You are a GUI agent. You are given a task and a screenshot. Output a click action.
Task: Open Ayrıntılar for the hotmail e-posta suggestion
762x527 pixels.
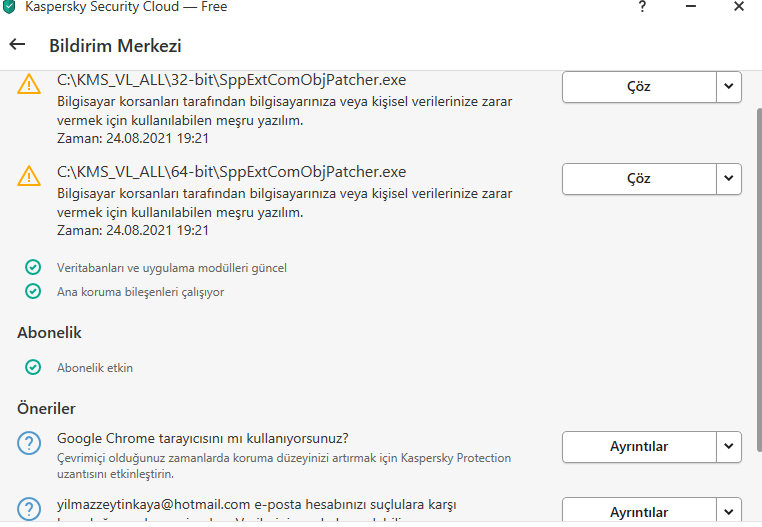(x=639, y=510)
